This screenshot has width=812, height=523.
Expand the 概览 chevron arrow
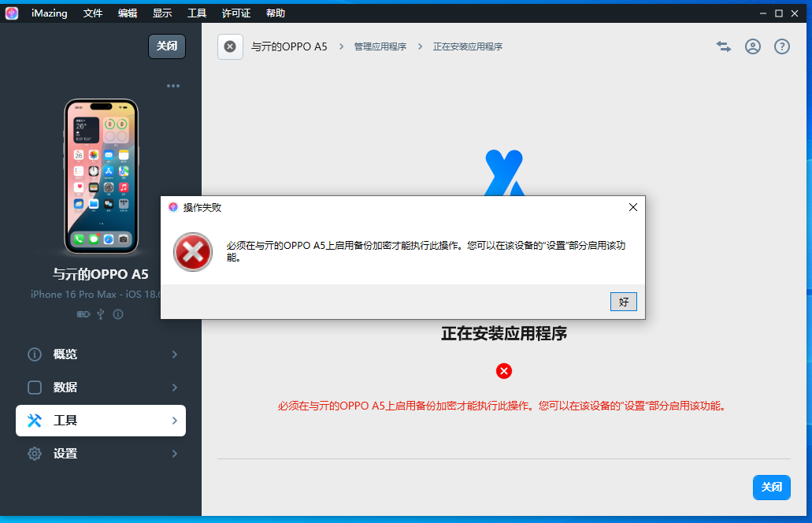click(x=175, y=354)
